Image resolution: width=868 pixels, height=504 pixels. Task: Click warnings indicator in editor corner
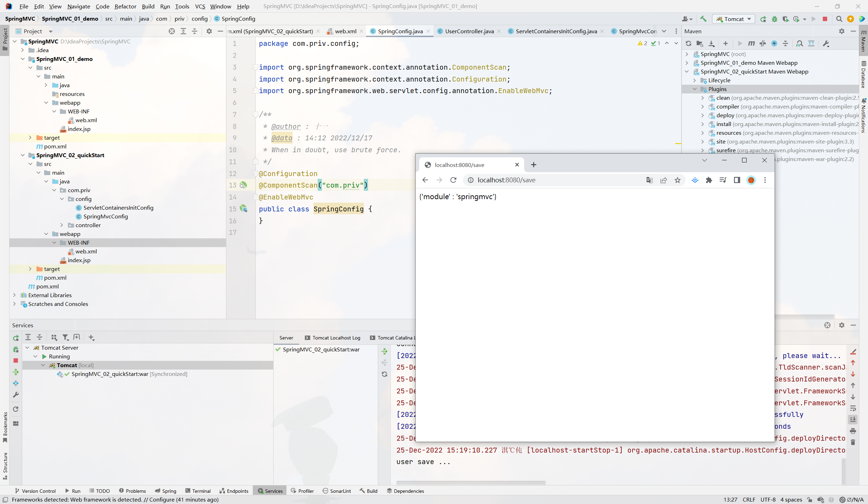tap(642, 43)
